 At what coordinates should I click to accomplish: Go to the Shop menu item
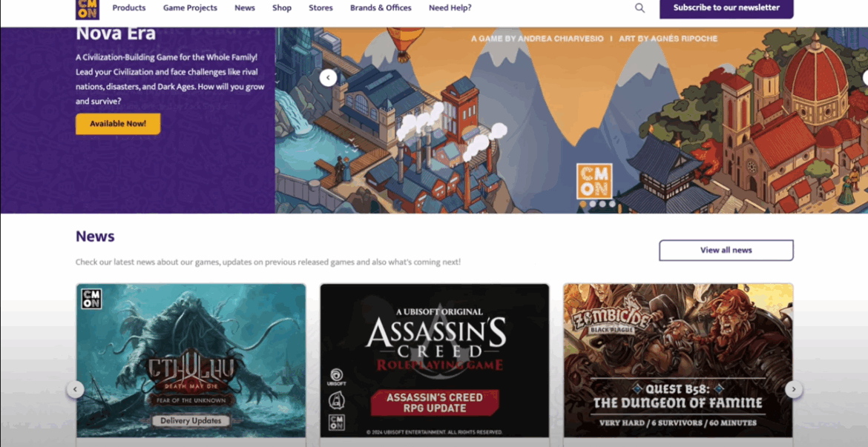[x=282, y=8]
